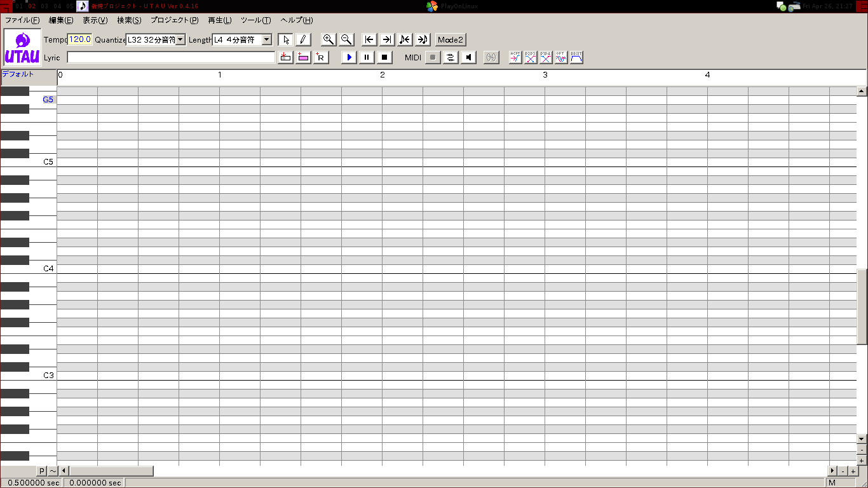Play the project
The width and height of the screenshot is (868, 488).
349,57
